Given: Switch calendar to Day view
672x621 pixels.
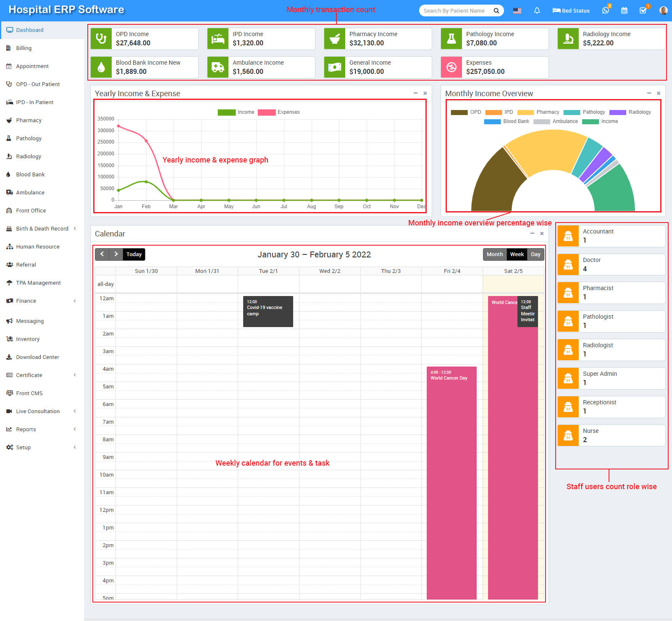Looking at the screenshot, I should coord(535,254).
